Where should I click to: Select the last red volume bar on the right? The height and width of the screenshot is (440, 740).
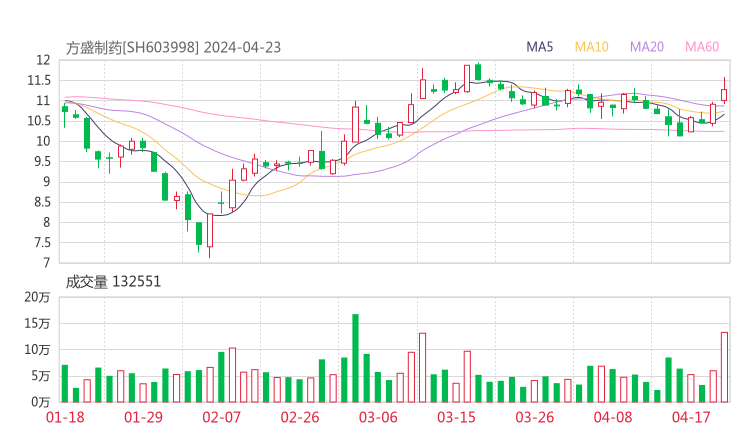pos(724,367)
